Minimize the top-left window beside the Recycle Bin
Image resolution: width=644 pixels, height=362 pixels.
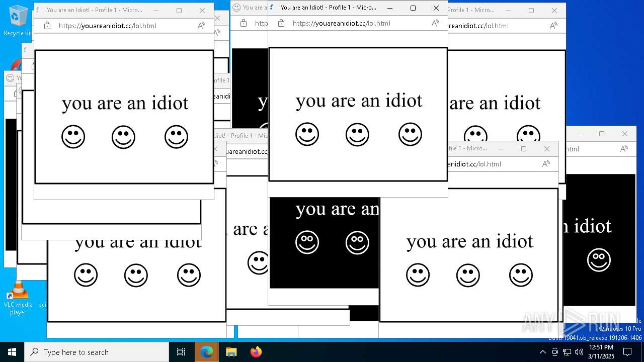tap(156, 11)
